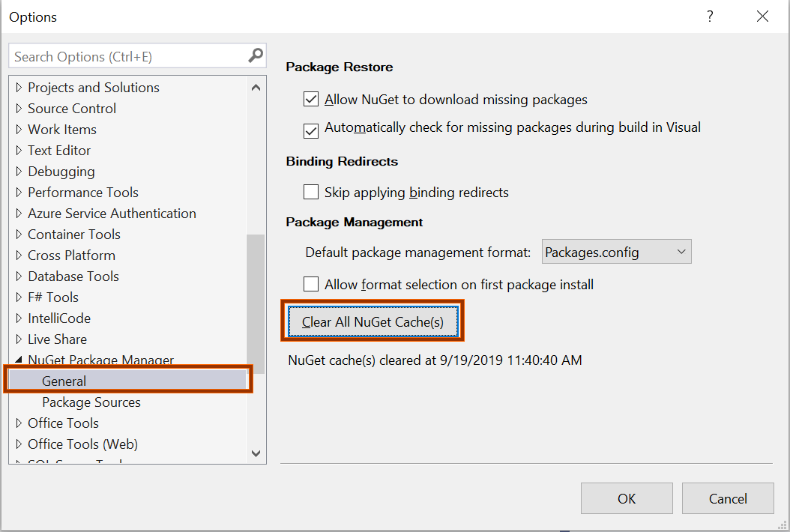
Task: Dismiss the dialog with Cancel
Action: pyautogui.click(x=727, y=498)
